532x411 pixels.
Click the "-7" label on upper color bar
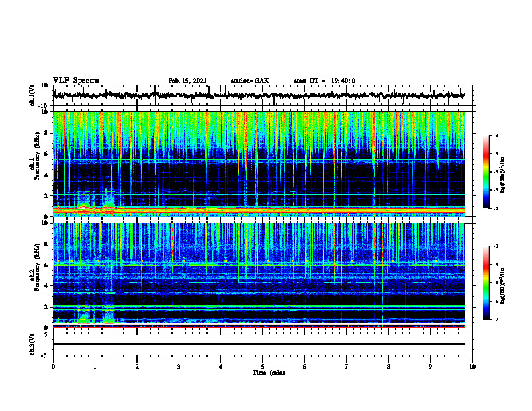[x=495, y=208]
